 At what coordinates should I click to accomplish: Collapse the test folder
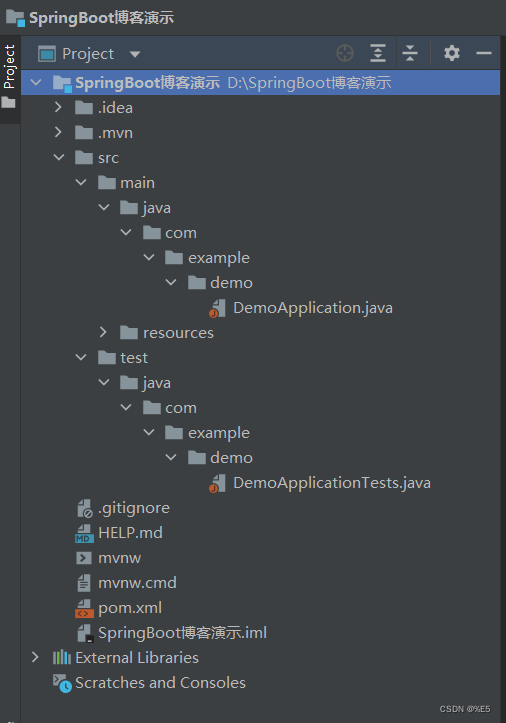[81, 357]
